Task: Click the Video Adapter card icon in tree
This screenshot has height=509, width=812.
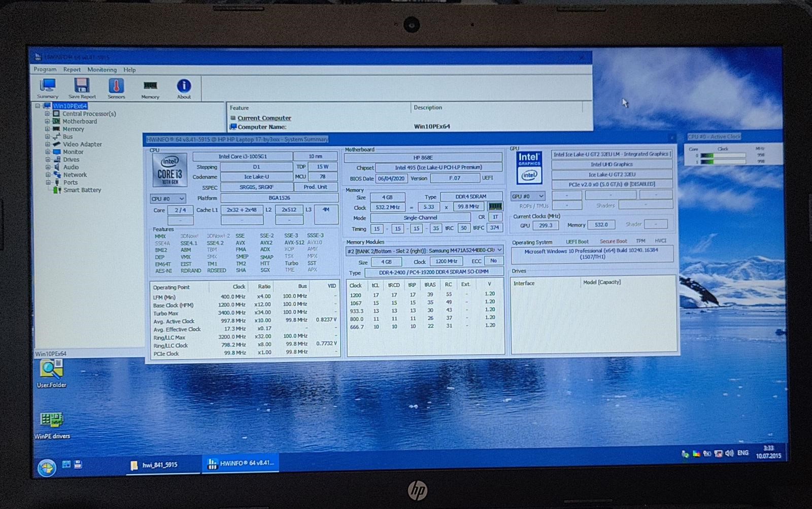Action: tap(56, 144)
